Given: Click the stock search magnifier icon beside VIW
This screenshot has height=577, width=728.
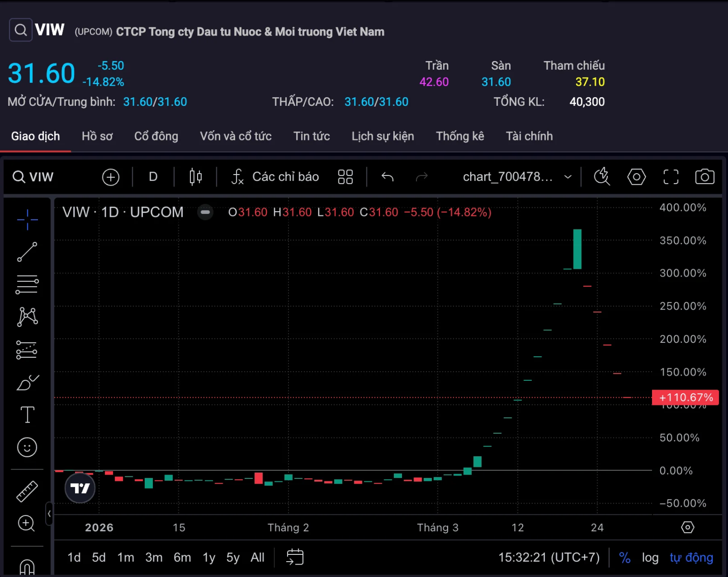Looking at the screenshot, I should point(21,30).
